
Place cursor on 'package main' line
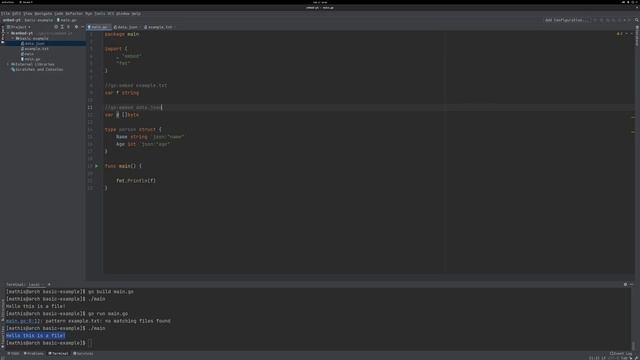tap(122, 34)
